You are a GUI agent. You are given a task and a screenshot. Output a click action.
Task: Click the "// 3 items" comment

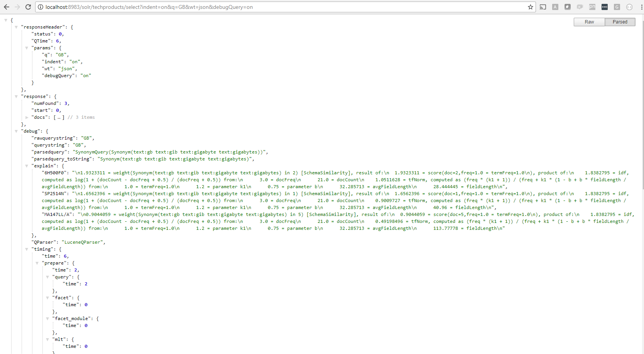[x=81, y=117]
